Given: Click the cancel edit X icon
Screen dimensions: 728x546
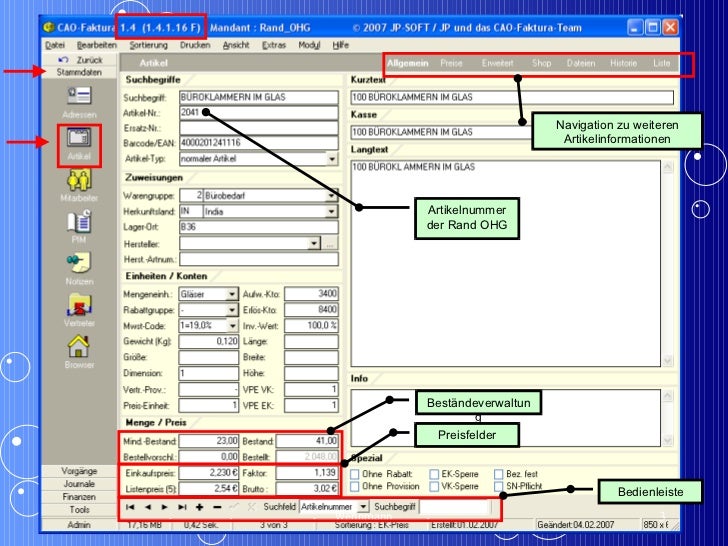Looking at the screenshot, I should (x=251, y=507).
